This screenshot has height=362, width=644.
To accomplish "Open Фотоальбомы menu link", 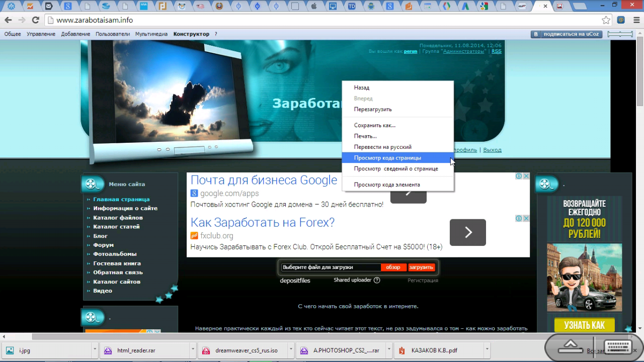I will [x=115, y=254].
